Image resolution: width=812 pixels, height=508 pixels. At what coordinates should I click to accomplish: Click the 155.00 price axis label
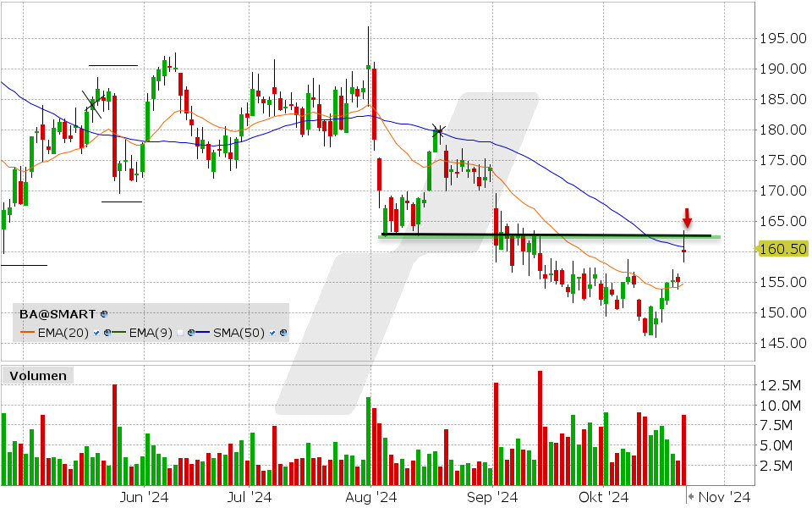782,283
